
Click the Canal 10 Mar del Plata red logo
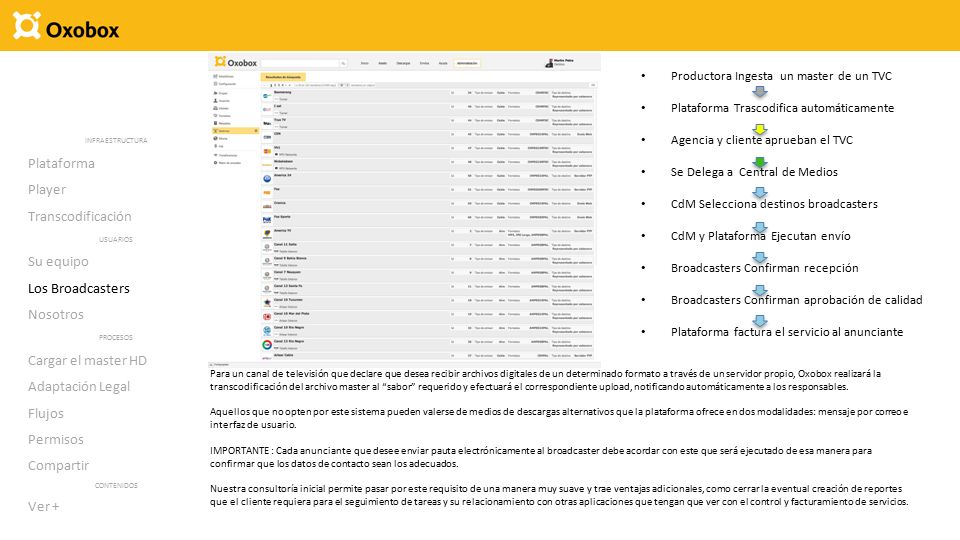[267, 317]
